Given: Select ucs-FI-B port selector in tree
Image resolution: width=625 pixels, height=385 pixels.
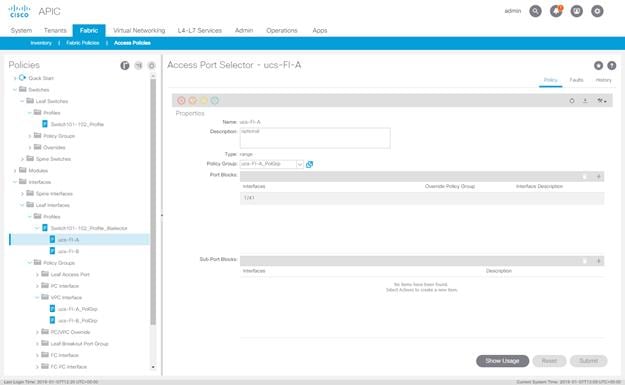Looking at the screenshot, I should (x=68, y=251).
